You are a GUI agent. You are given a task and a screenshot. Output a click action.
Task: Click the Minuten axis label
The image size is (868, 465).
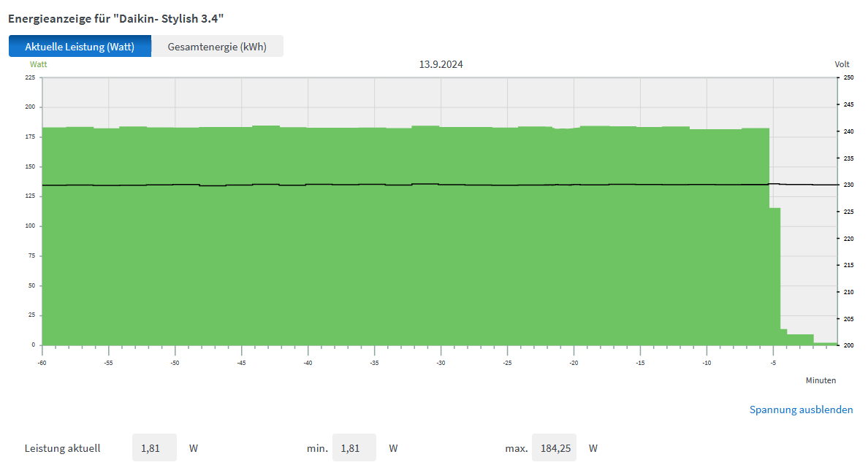coord(821,380)
